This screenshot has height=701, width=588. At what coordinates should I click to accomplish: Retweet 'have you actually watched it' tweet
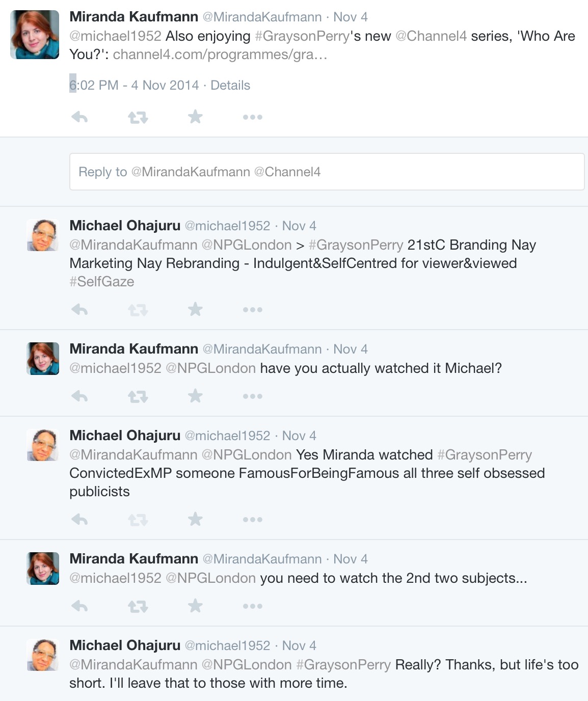(x=138, y=396)
